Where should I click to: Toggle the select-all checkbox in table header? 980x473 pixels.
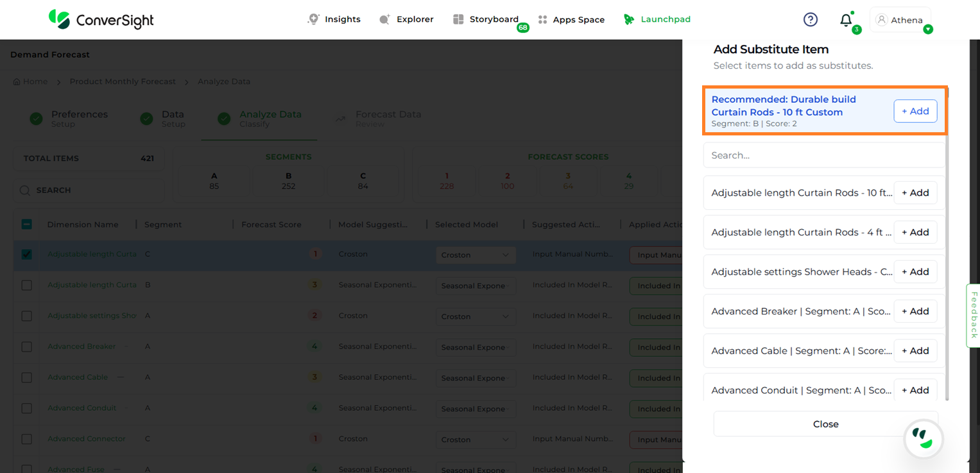26,225
